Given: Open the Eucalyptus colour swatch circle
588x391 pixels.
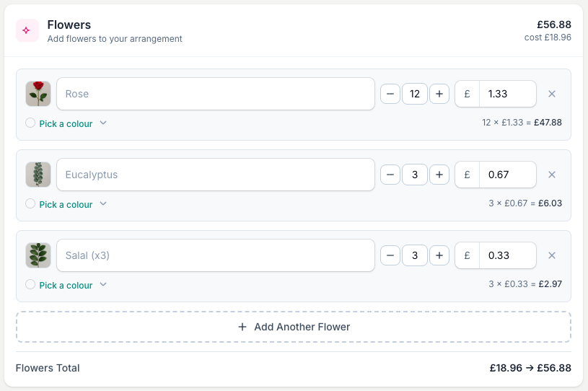Looking at the screenshot, I should point(30,203).
